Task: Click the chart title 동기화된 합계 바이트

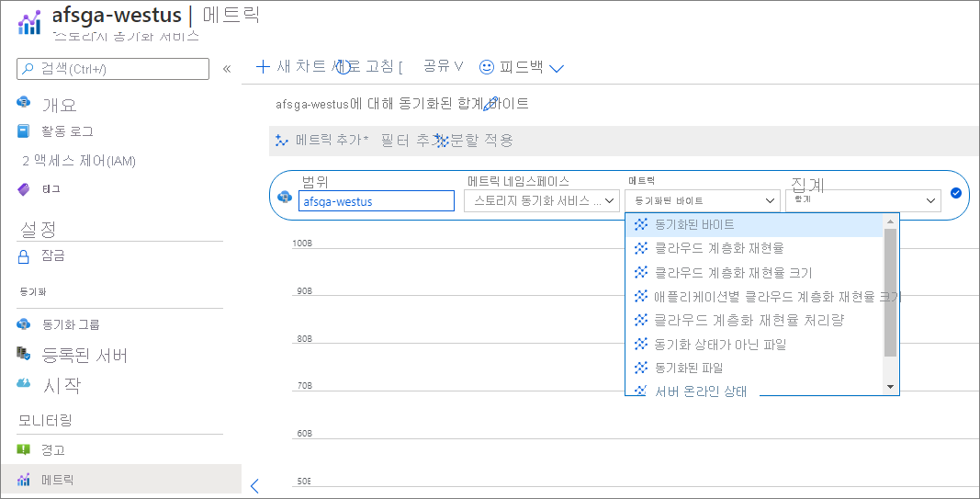Action: pos(402,104)
